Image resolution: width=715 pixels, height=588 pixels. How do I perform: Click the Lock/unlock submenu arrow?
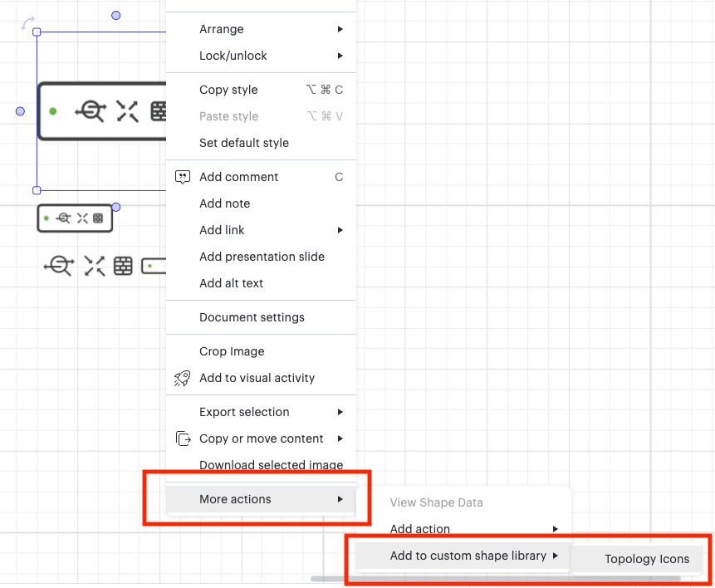340,56
